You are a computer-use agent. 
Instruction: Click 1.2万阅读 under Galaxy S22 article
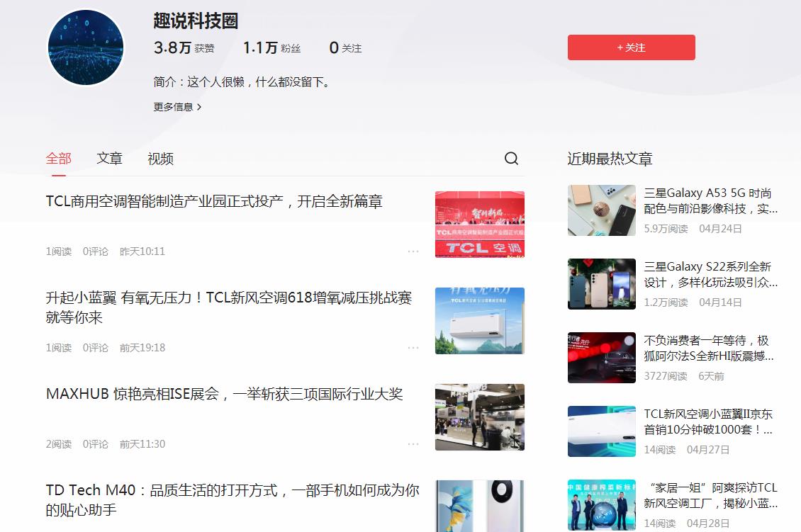tap(666, 302)
